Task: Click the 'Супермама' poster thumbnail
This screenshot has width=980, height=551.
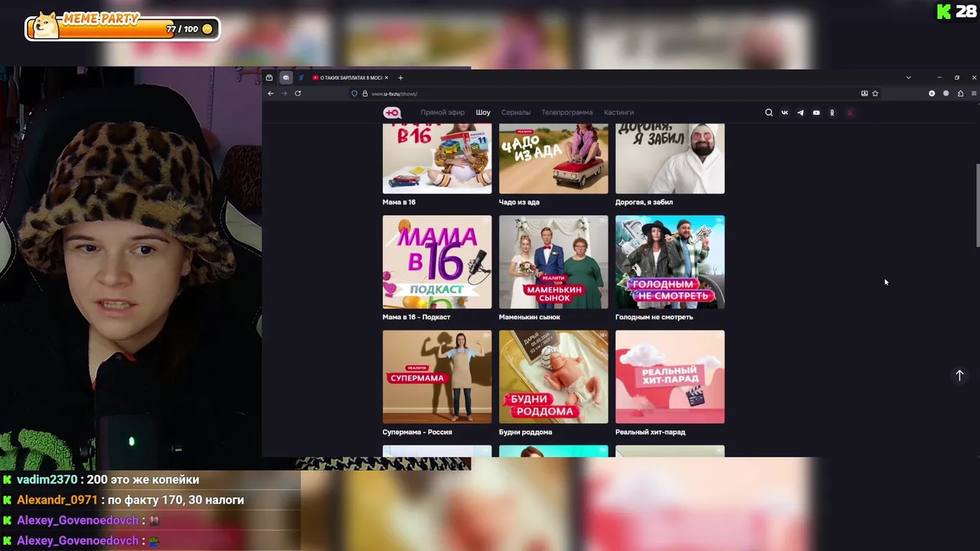Action: pos(437,377)
